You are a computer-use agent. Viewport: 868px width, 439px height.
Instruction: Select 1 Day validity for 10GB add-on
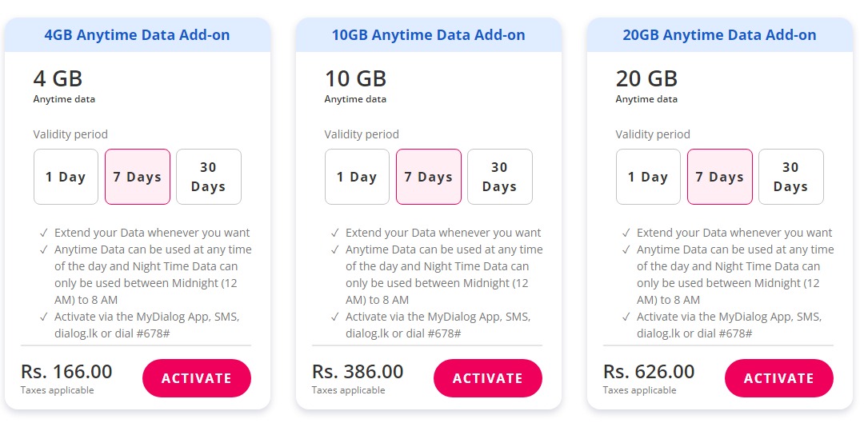point(357,177)
